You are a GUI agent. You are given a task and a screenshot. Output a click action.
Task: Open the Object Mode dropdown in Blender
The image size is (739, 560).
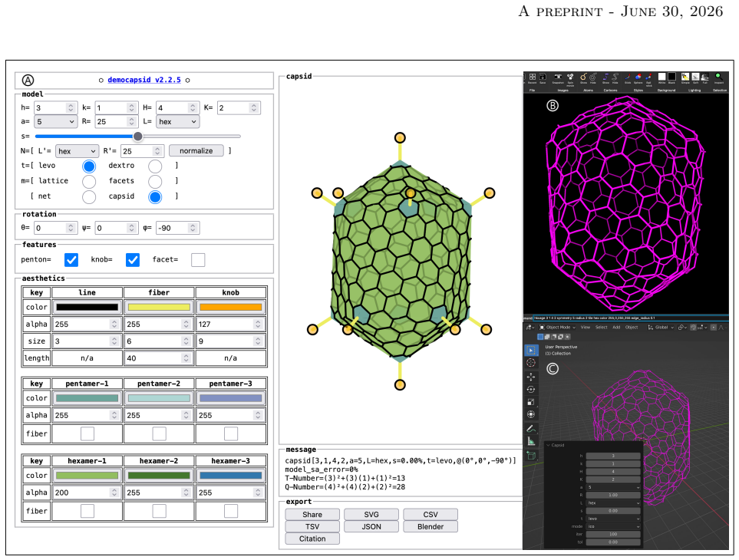(558, 328)
